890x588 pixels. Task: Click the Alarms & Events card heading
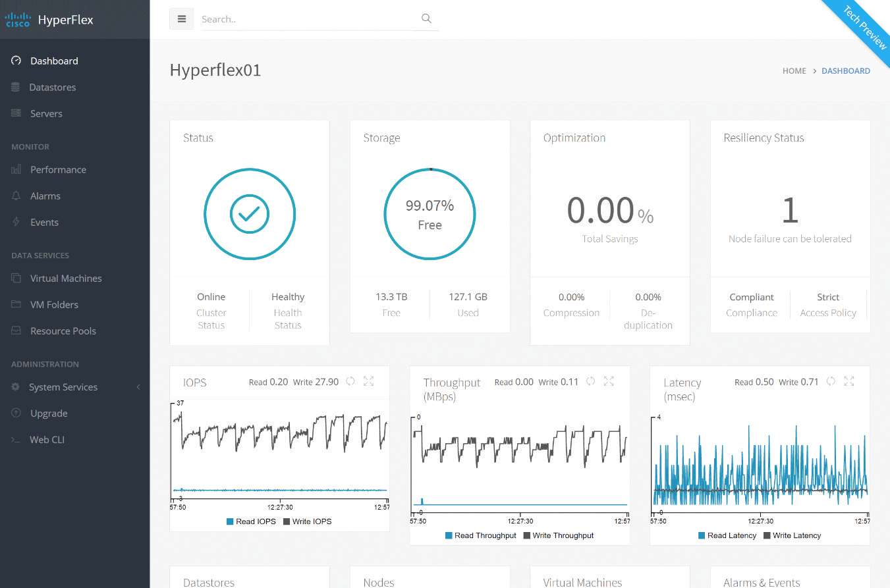point(762,582)
